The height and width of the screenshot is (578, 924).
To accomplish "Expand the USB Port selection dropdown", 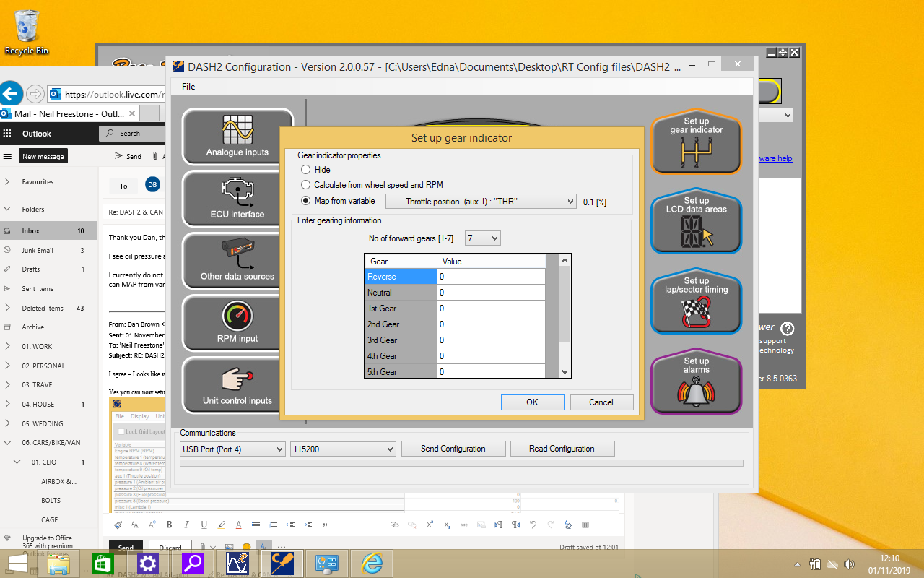I will coord(232,449).
